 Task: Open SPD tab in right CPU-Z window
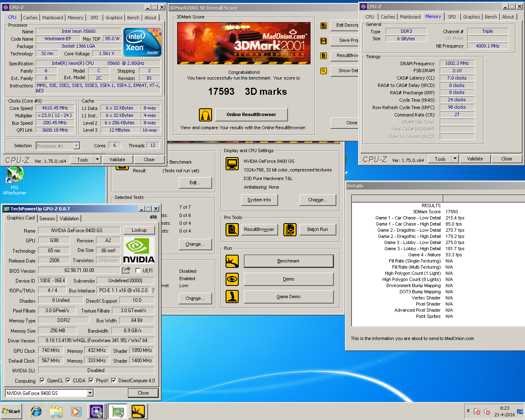[x=452, y=17]
